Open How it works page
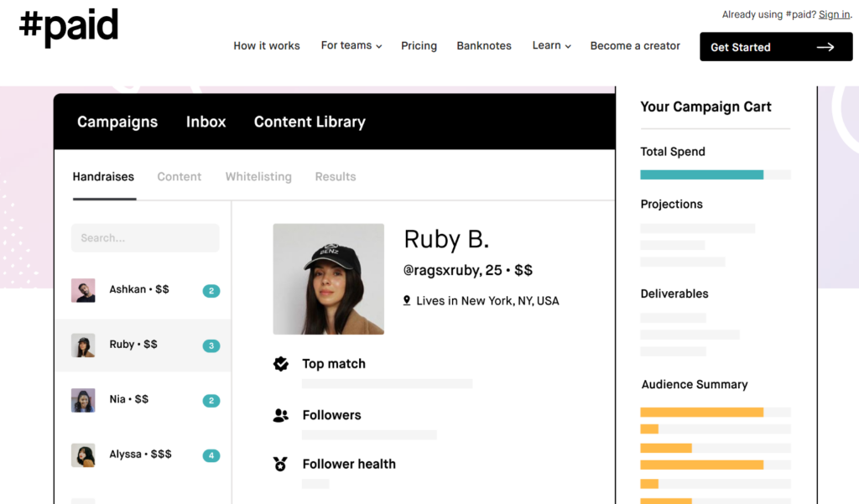Image resolution: width=859 pixels, height=504 pixels. pyautogui.click(x=267, y=46)
